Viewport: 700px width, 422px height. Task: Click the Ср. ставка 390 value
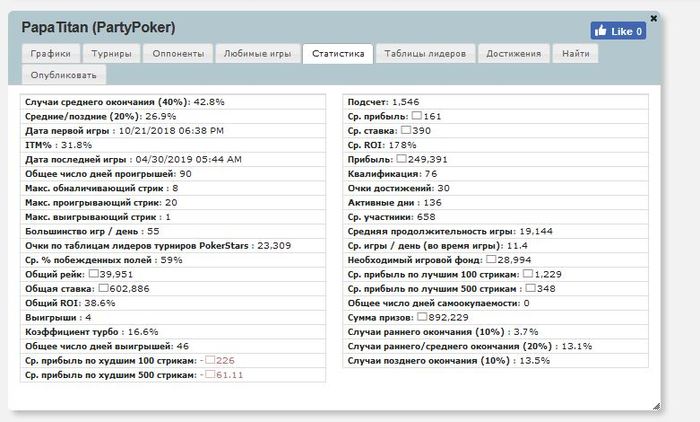tap(416, 131)
